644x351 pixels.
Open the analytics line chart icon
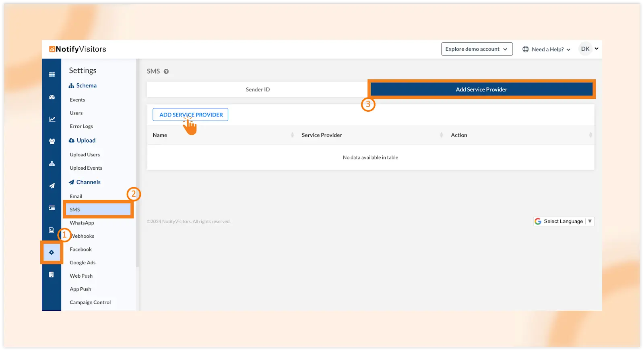[52, 119]
